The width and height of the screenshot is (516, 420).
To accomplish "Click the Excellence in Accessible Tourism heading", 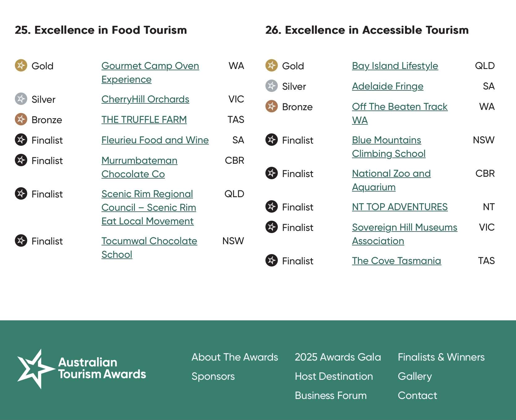I will point(367,30).
